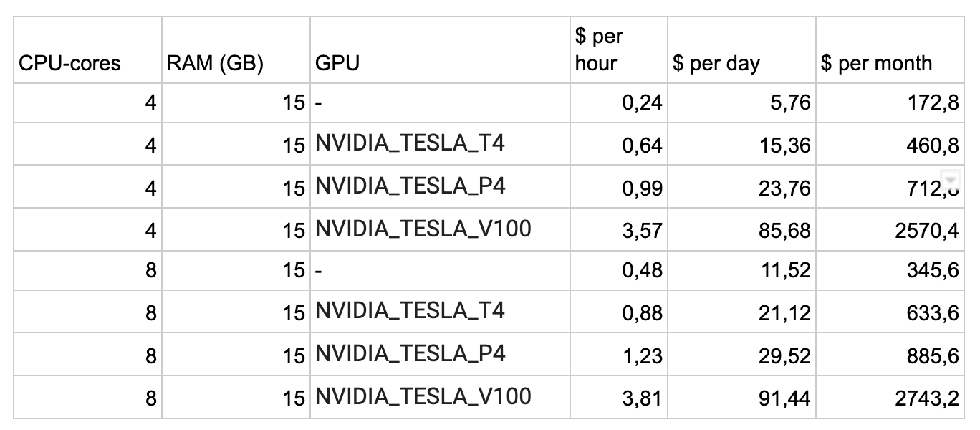Select the monthly price cell 2570,4
The image size is (980, 430).
890,229
